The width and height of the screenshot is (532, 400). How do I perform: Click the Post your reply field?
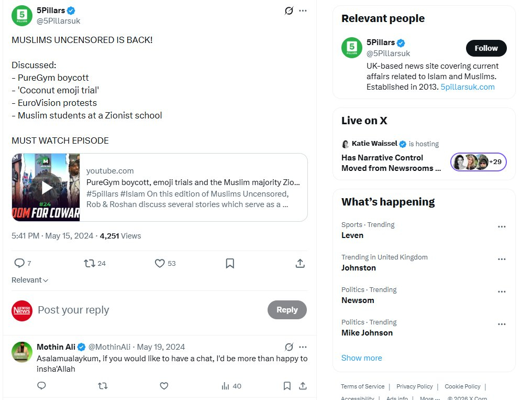(x=147, y=310)
